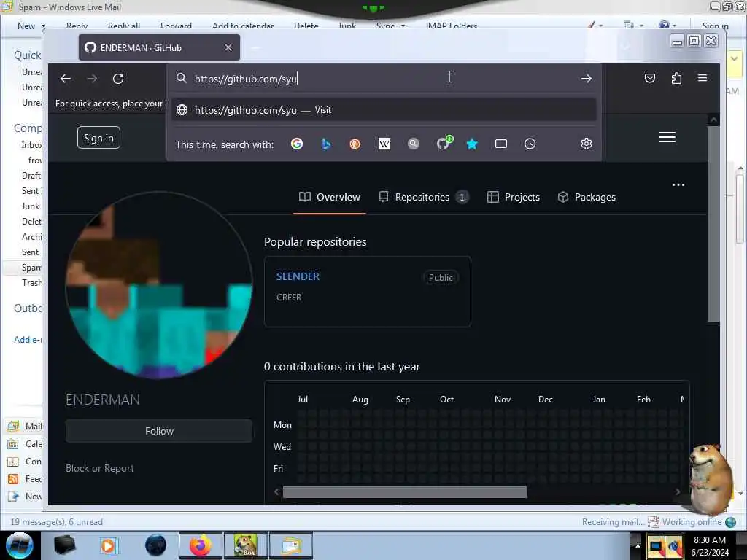747x560 pixels.
Task: Open the browser extensions icon
Action: click(676, 78)
